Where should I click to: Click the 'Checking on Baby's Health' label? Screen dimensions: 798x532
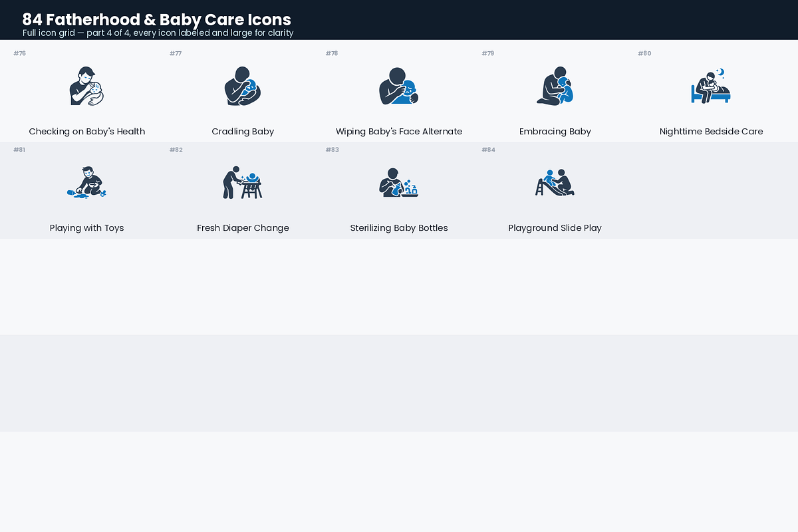click(x=87, y=132)
